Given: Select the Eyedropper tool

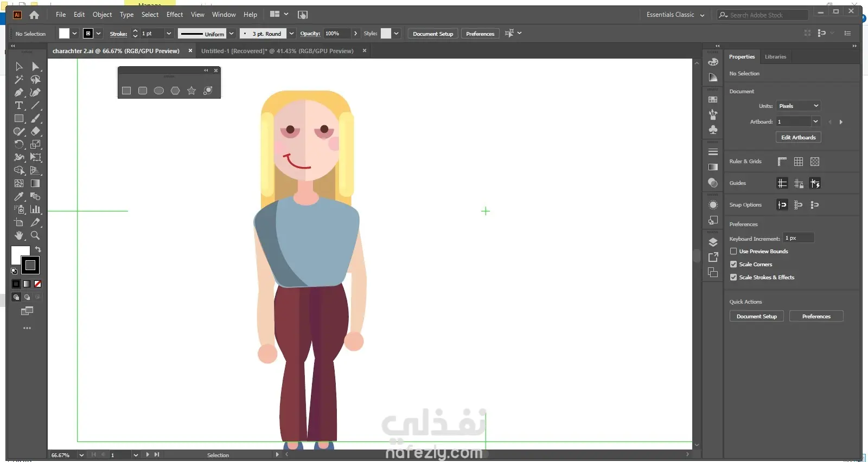Looking at the screenshot, I should pyautogui.click(x=19, y=197).
